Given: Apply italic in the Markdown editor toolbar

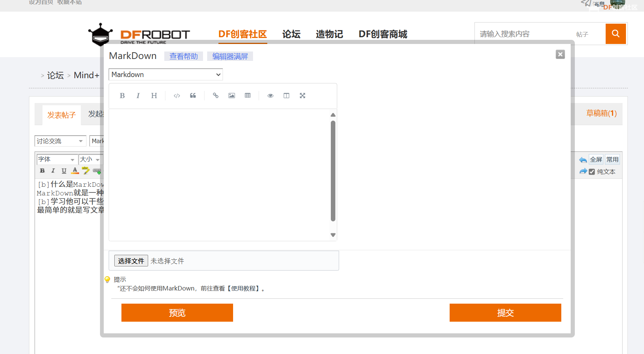Looking at the screenshot, I should 138,96.
